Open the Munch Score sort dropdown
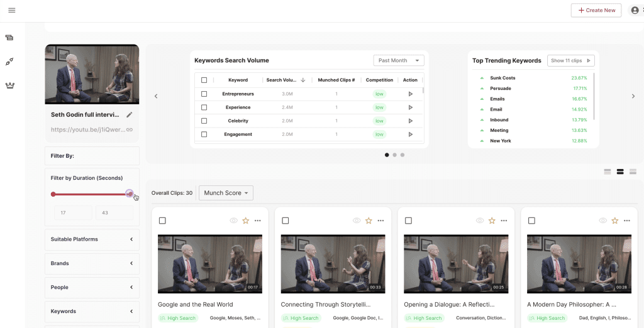644x328 pixels. click(x=226, y=193)
